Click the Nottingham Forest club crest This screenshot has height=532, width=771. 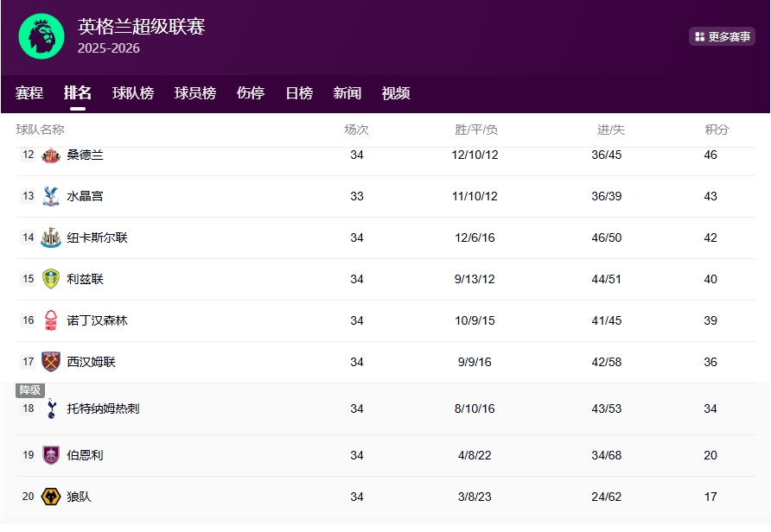point(51,320)
